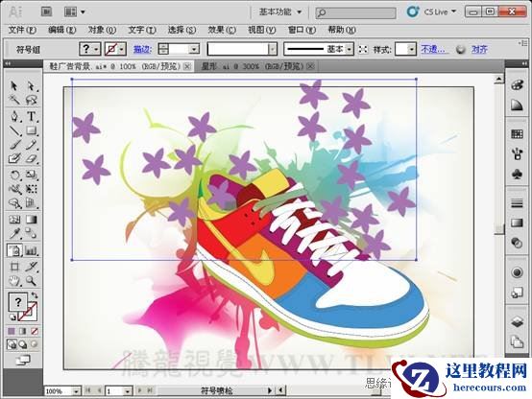This screenshot has height=399, width=532.
Task: Select the Artboard tool
Action: [13, 267]
